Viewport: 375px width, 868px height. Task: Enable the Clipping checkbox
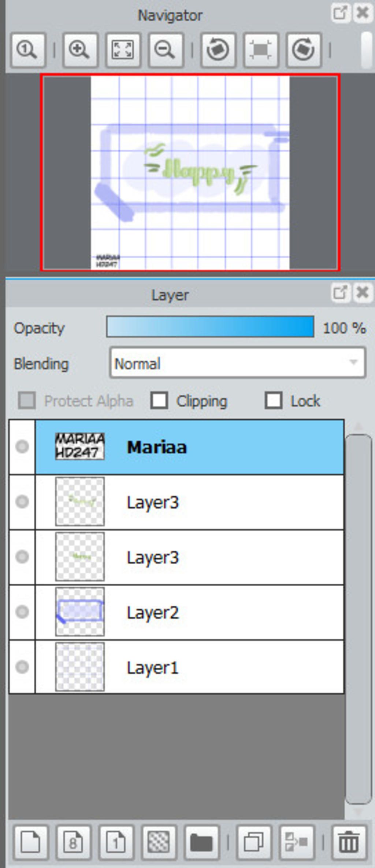pyautogui.click(x=159, y=400)
